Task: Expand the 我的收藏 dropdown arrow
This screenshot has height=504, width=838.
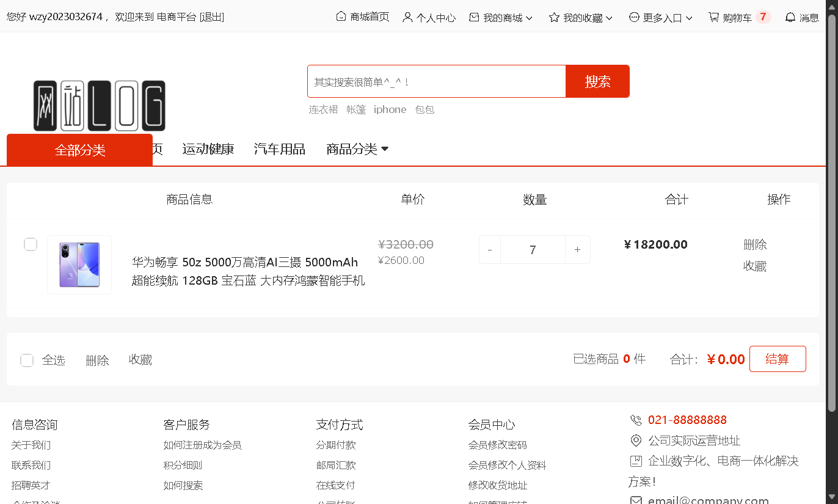Action: point(609,18)
